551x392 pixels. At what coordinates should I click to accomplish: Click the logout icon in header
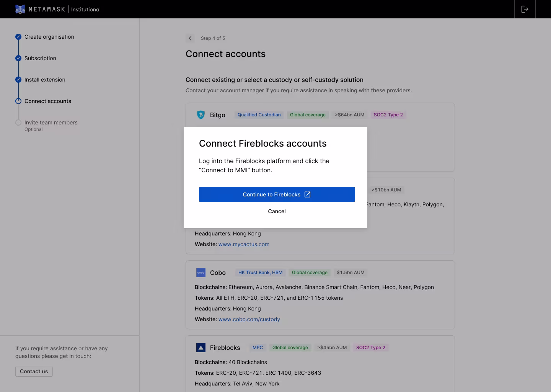pyautogui.click(x=525, y=9)
